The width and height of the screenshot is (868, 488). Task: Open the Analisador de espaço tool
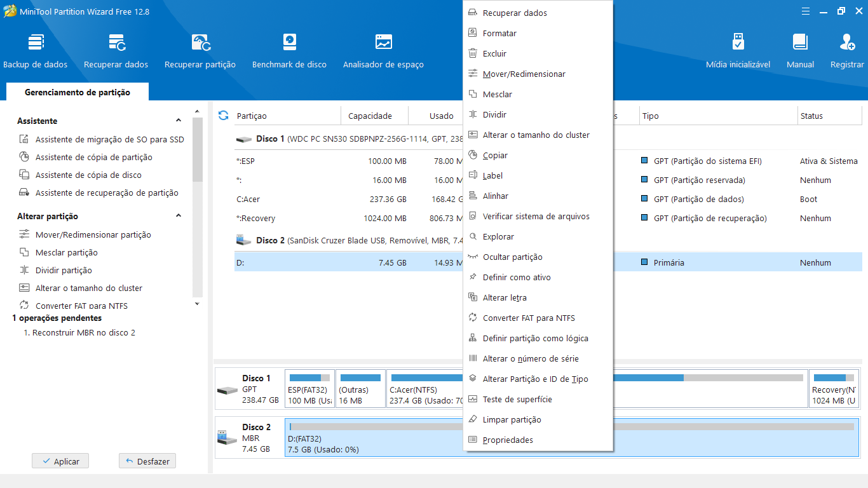(383, 51)
